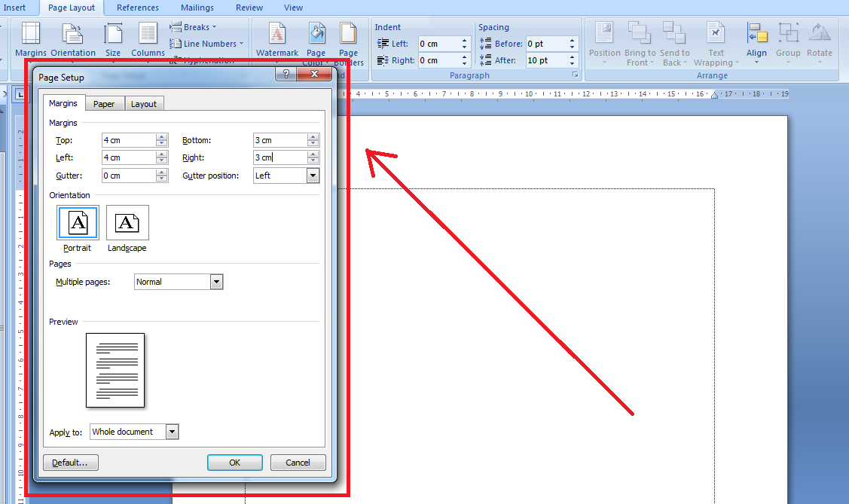Image resolution: width=849 pixels, height=504 pixels.
Task: Adjust the Left margin spinner
Action: 161,157
